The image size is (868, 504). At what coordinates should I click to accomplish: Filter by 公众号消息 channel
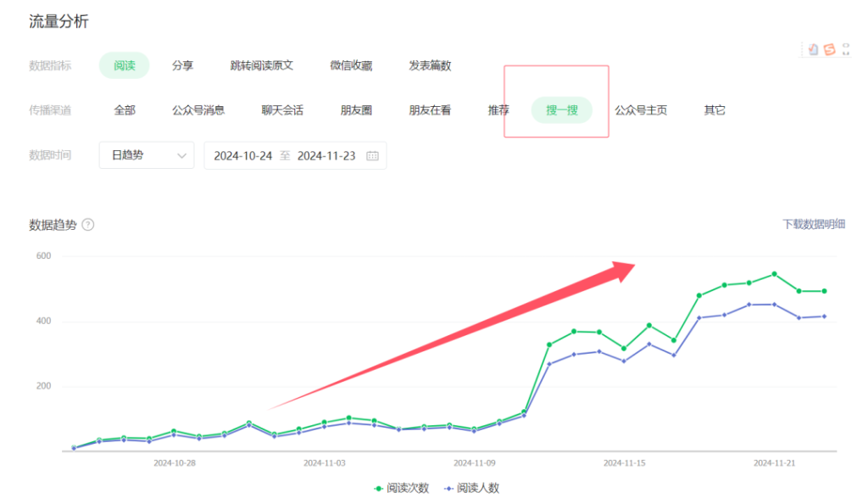tap(198, 110)
